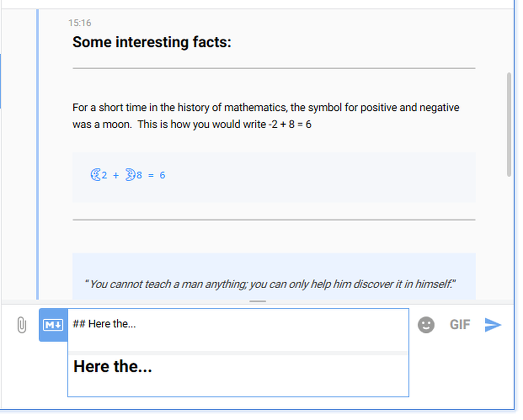The width and height of the screenshot is (523, 420).
Task: Click the "Here the..." Markdown preview heading
Action: pos(113,367)
